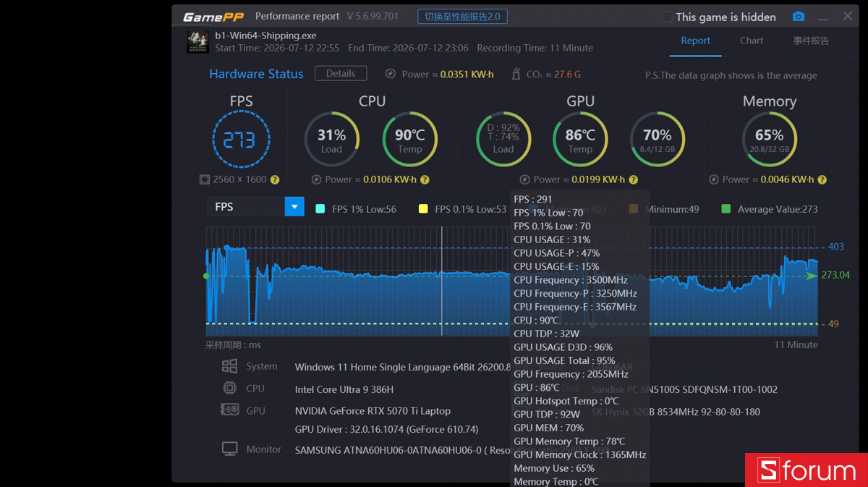Screen dimensions: 868x487
Task: Click the b1-Win64-Shipping.exe game thumbnail
Action: pyautogui.click(x=197, y=42)
